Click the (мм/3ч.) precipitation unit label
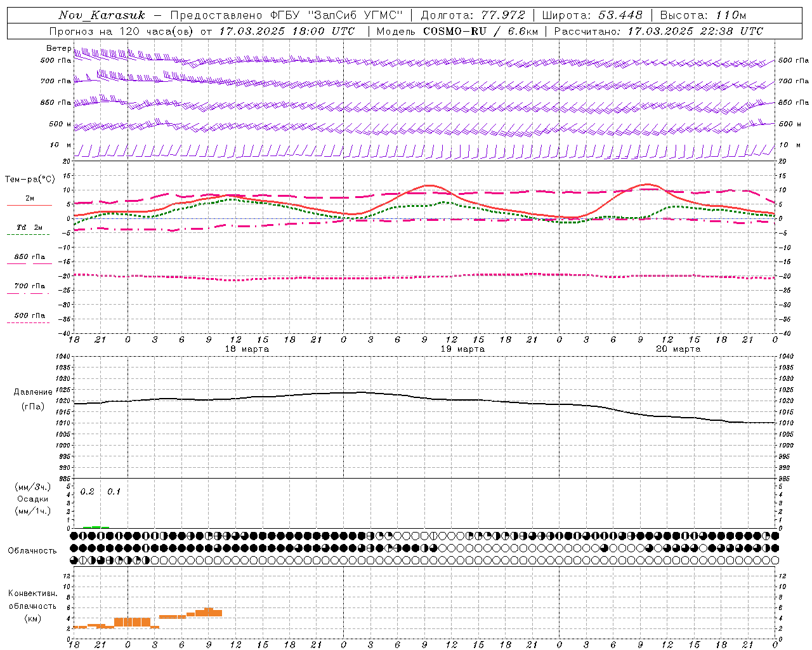The width and height of the screenshot is (812, 650). (33, 487)
